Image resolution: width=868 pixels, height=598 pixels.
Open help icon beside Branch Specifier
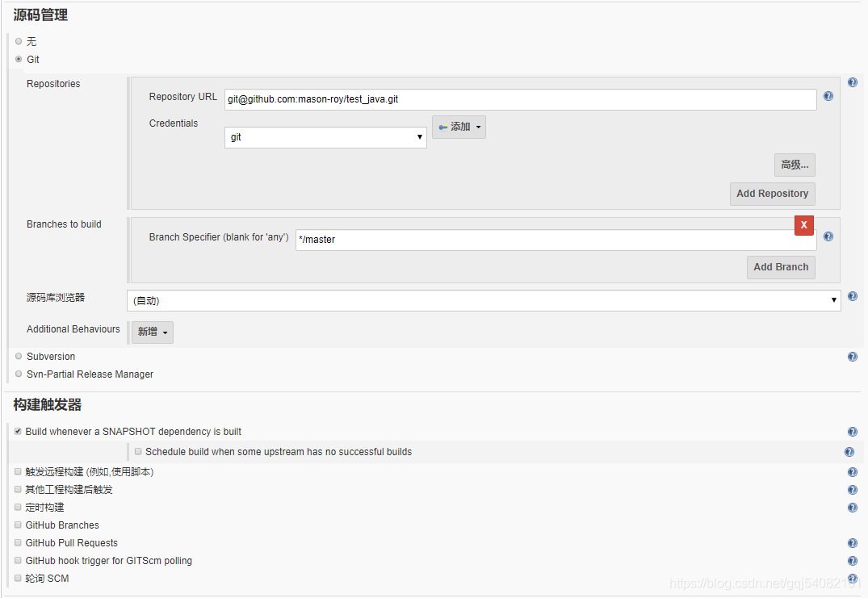[828, 236]
